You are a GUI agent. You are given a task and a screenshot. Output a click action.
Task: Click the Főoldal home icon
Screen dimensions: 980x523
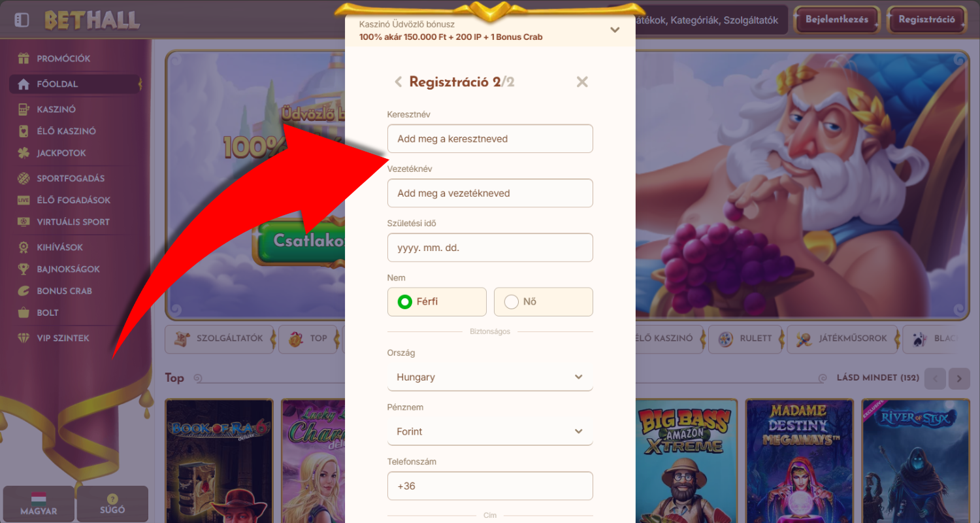click(x=24, y=84)
